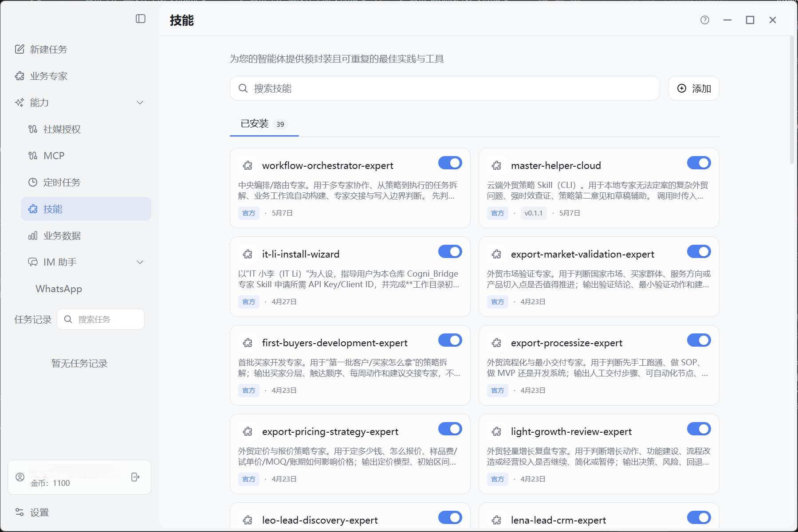Click the 4月27日 date text
Viewport: 798px width, 532px height.
tap(284, 302)
